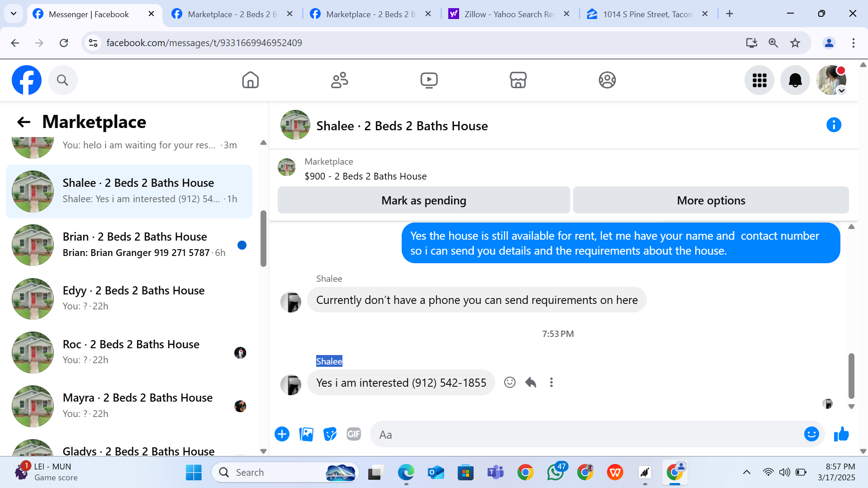Expand the tab search dropdown
The height and width of the screenshot is (488, 868).
click(14, 14)
